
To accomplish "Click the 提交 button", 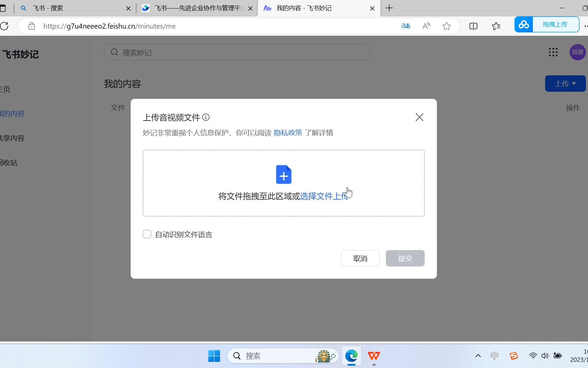I will (405, 258).
